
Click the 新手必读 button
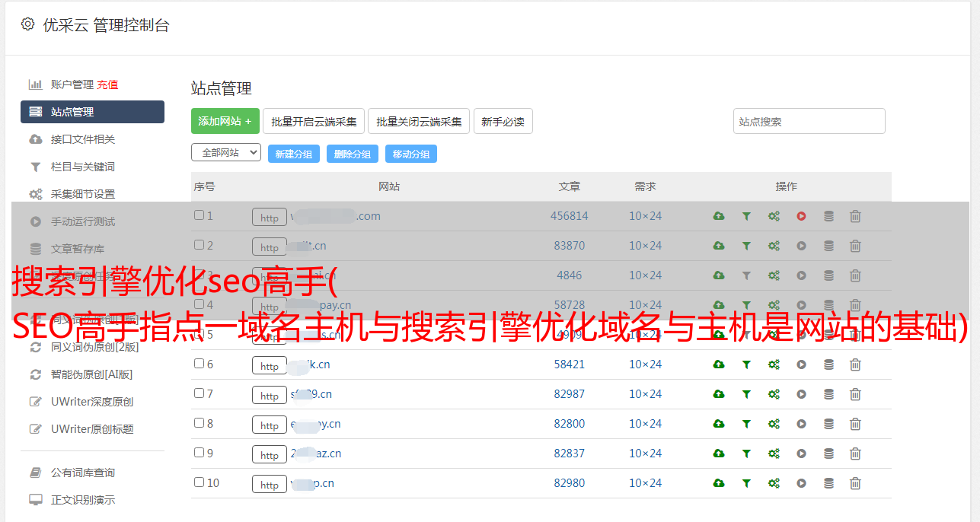(503, 121)
